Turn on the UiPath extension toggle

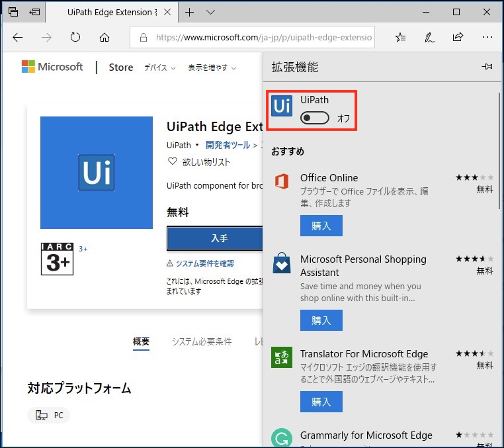point(314,118)
